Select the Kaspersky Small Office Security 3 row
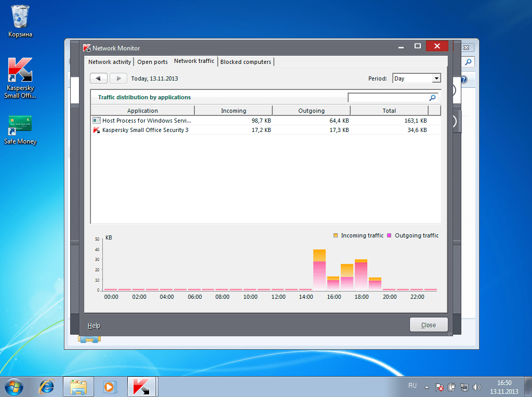 click(266, 130)
